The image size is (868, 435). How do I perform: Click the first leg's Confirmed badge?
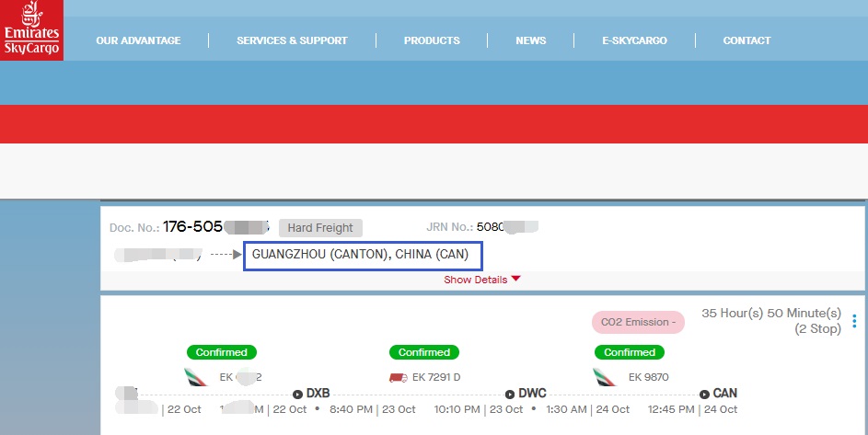pyautogui.click(x=222, y=352)
